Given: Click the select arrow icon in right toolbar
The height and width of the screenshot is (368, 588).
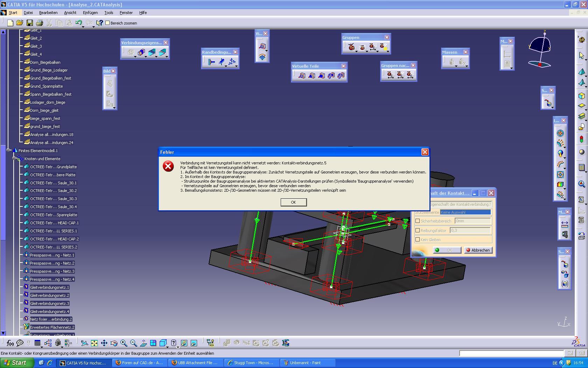Looking at the screenshot, I should [582, 55].
